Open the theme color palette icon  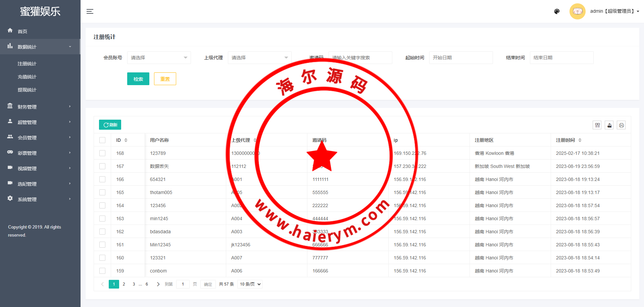point(557,11)
